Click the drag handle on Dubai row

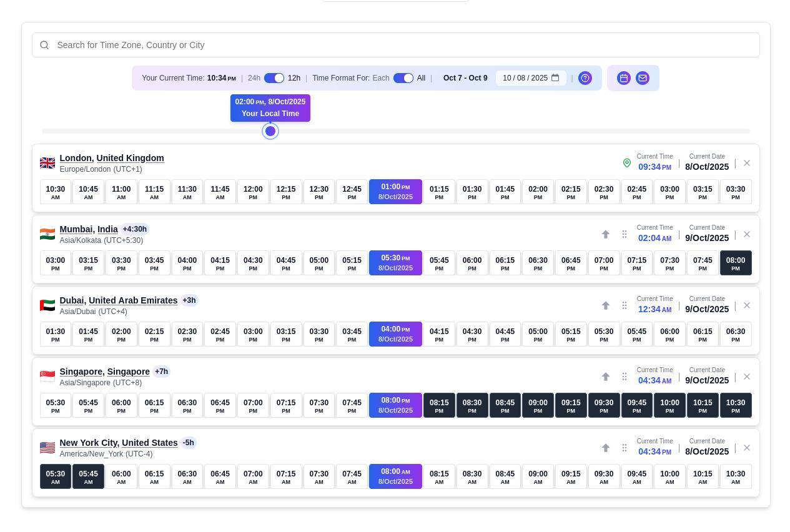click(624, 305)
